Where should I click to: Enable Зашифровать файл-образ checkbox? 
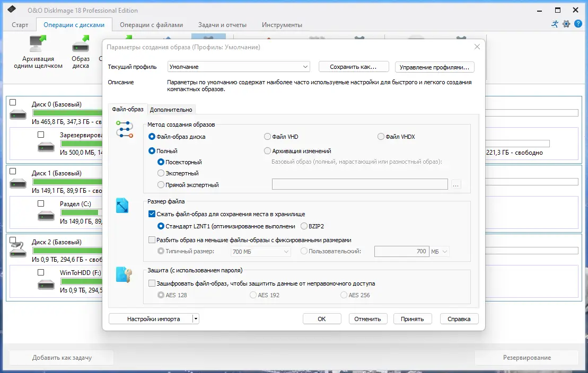point(152,283)
